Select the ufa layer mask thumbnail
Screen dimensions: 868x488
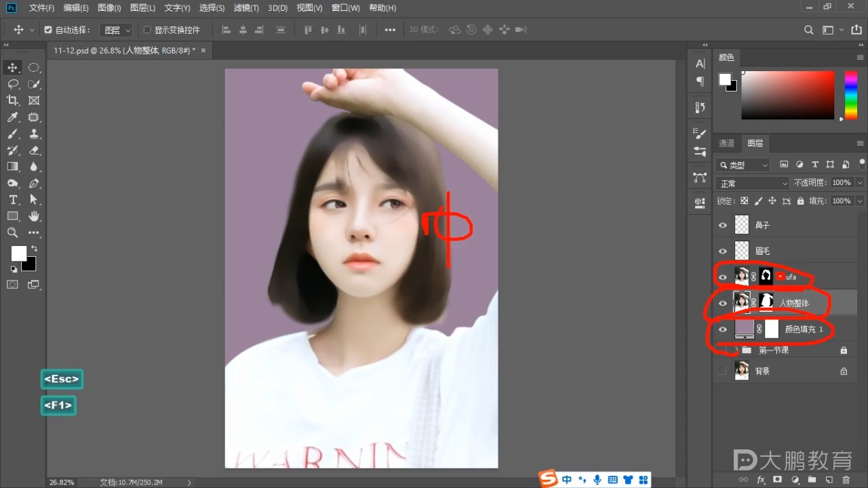(766, 276)
